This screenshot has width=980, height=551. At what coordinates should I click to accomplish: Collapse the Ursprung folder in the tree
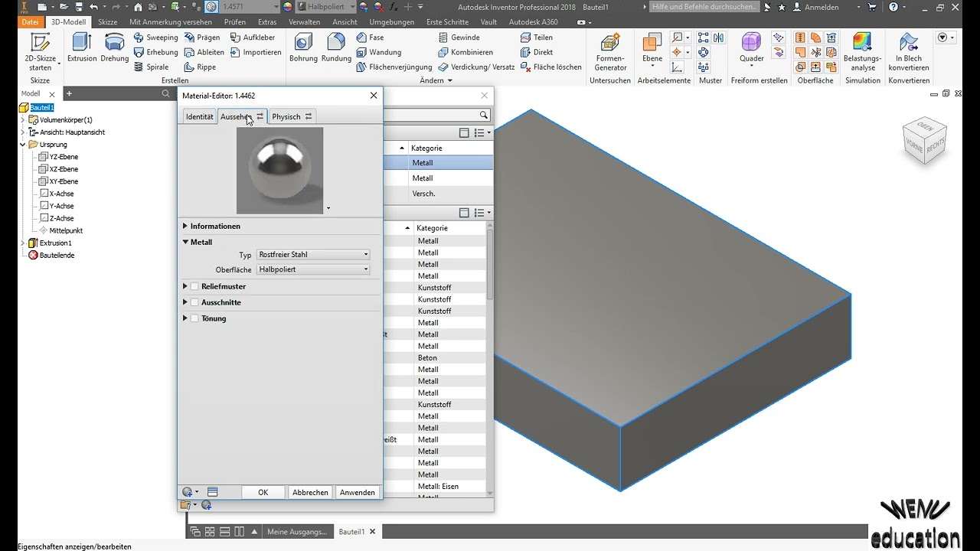click(23, 145)
